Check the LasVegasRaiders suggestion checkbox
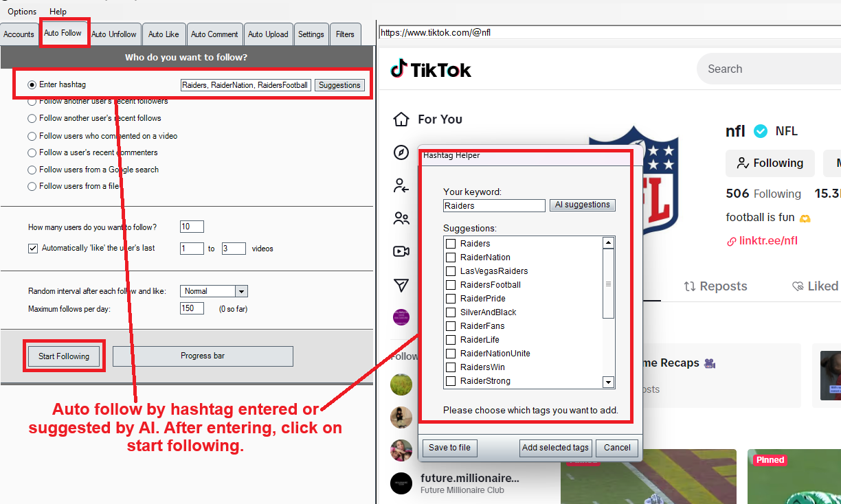The image size is (841, 504). coord(451,271)
